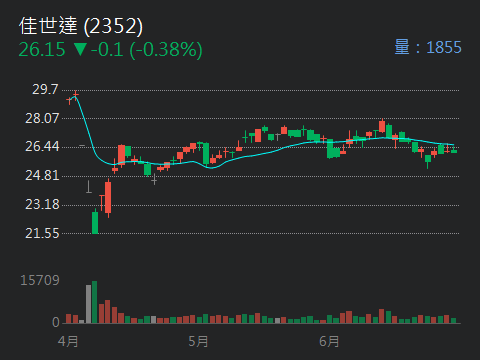This screenshot has height=360, width=480.
Task: Click the volume label 量：1855
Action: click(428, 47)
